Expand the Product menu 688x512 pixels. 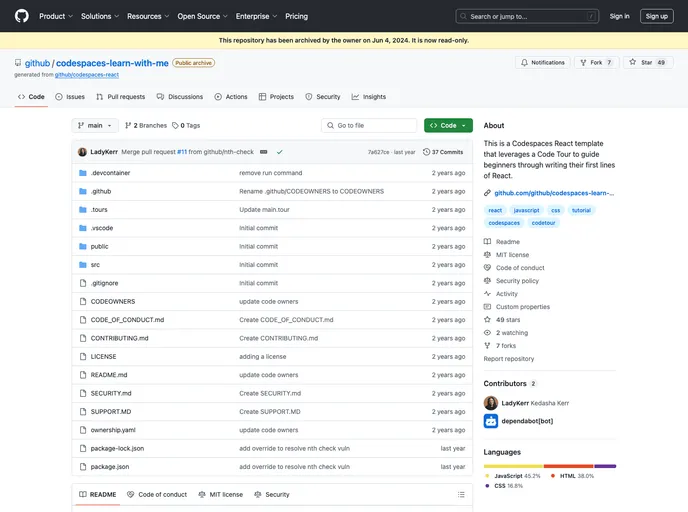[x=56, y=16]
